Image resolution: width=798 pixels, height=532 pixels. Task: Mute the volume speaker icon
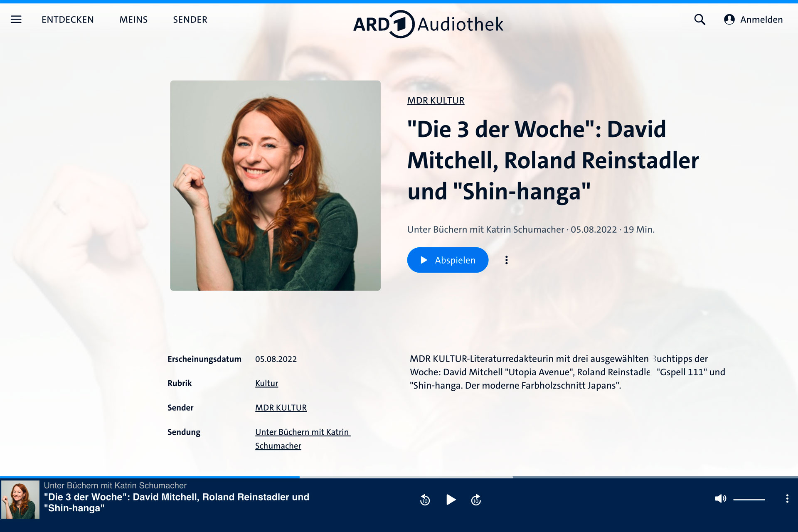(720, 499)
